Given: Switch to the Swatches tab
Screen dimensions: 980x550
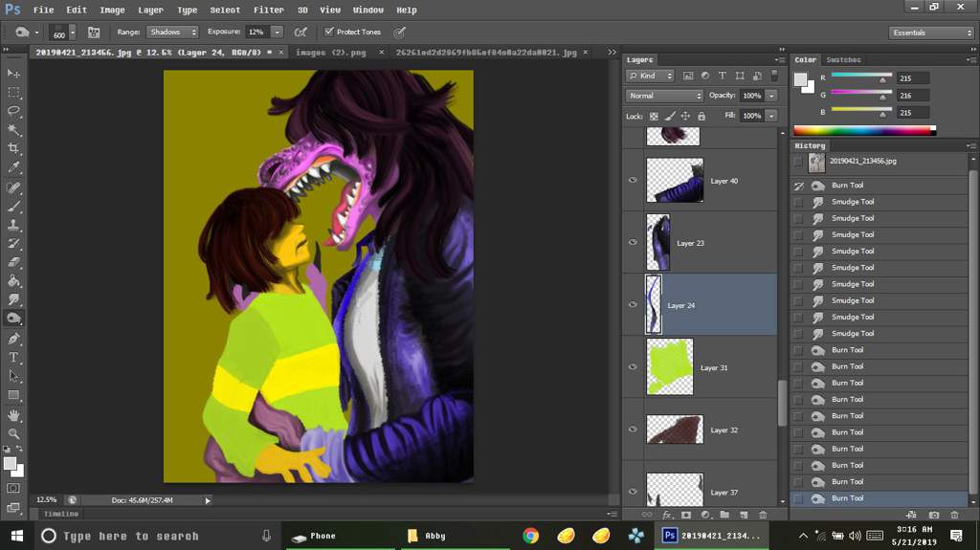Looking at the screenshot, I should (843, 60).
